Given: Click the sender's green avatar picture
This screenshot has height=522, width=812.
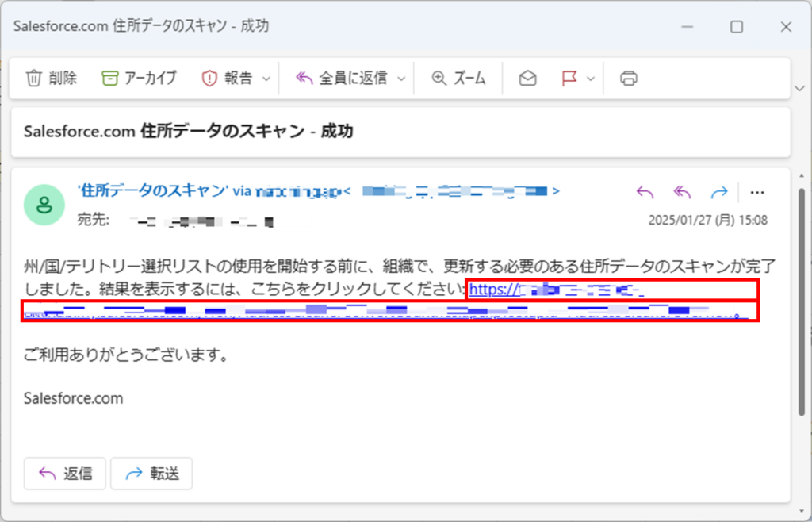Looking at the screenshot, I should pyautogui.click(x=45, y=205).
